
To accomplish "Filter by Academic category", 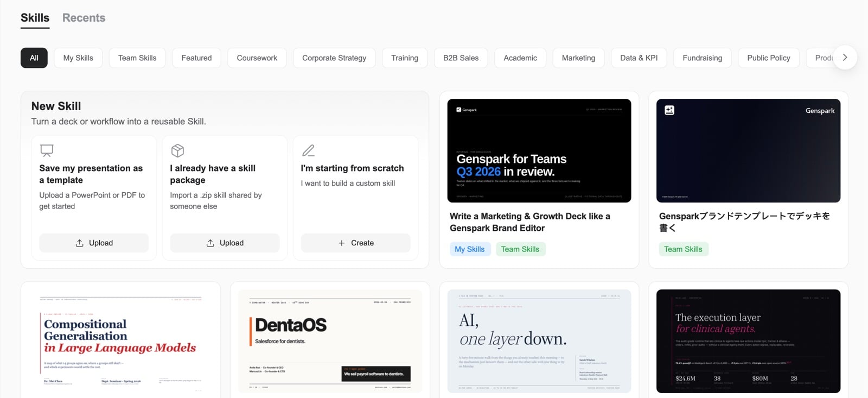I will tap(520, 58).
